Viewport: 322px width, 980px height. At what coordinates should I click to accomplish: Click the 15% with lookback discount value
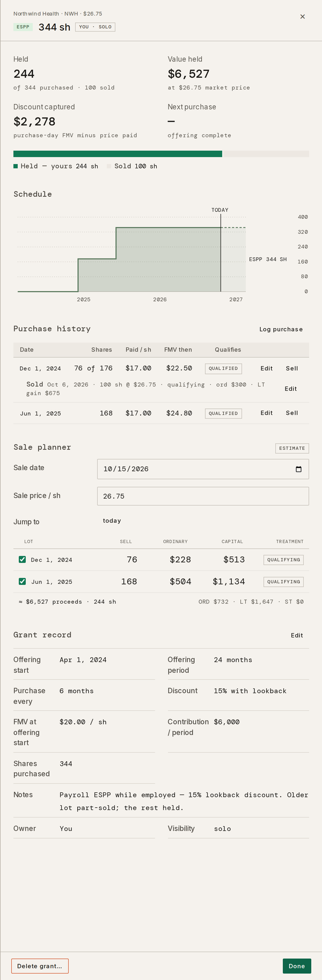(250, 691)
